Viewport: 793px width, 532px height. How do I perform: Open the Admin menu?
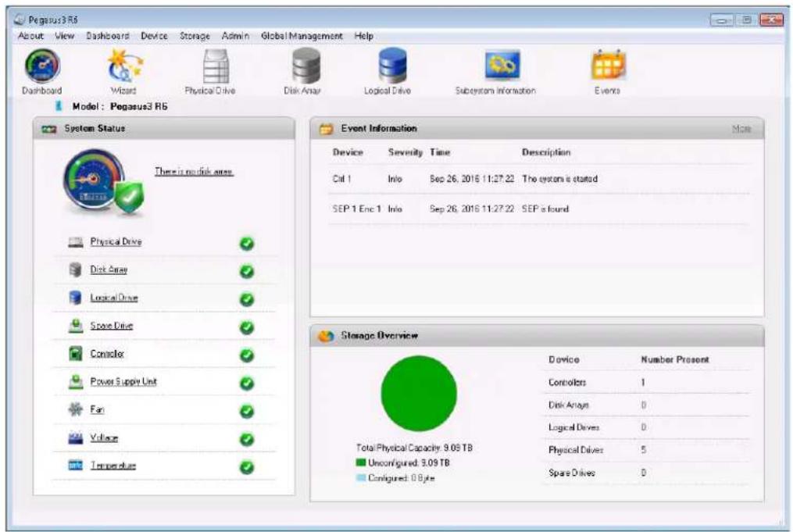pos(235,36)
